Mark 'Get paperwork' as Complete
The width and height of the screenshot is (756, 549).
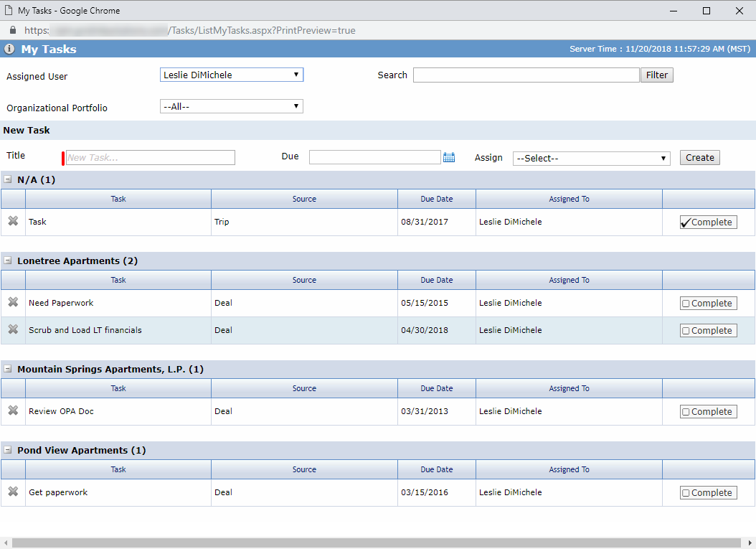coord(708,492)
